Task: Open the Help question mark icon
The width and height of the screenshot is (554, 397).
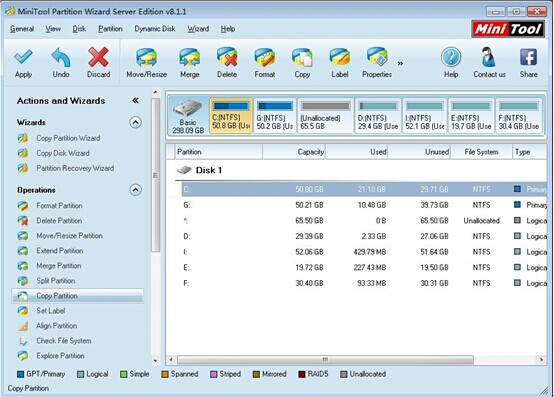Action: 451,57
